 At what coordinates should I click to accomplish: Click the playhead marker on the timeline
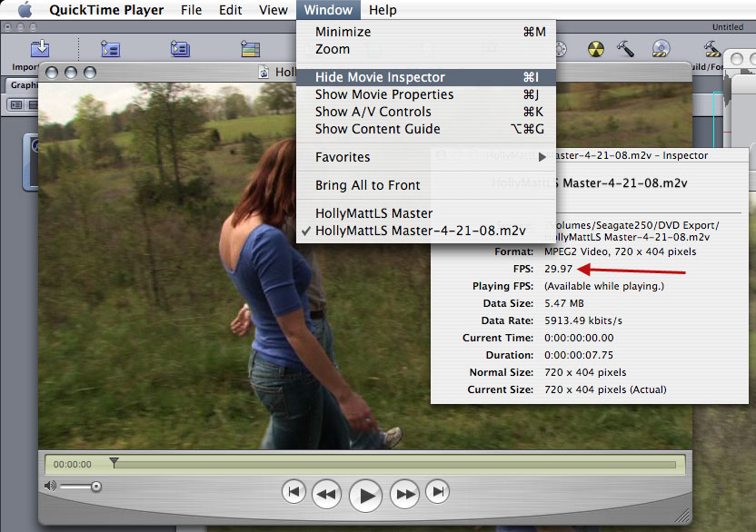[x=114, y=463]
